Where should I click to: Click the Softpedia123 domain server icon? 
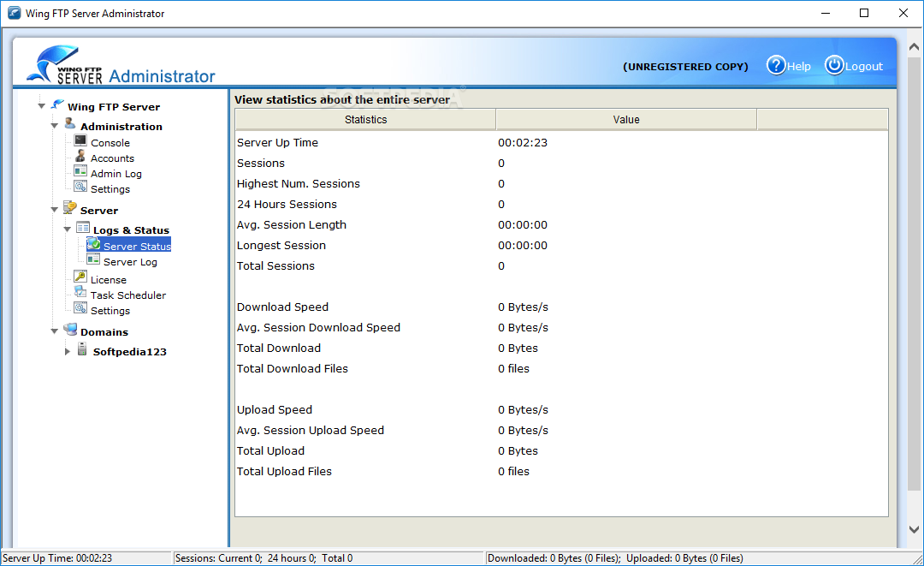click(x=82, y=349)
